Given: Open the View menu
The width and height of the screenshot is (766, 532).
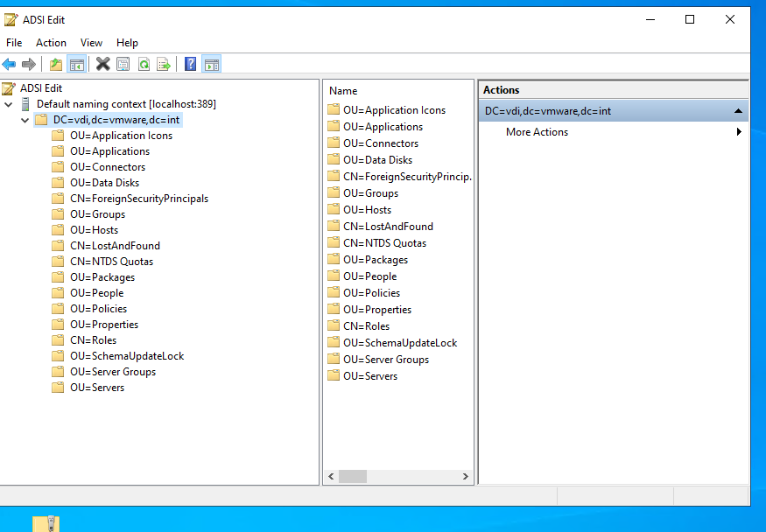Looking at the screenshot, I should pos(91,43).
